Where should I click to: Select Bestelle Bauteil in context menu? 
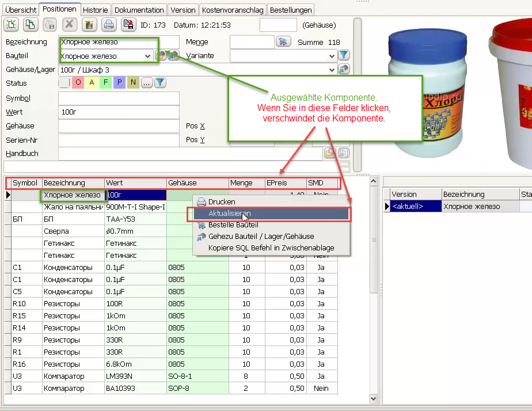tap(233, 224)
